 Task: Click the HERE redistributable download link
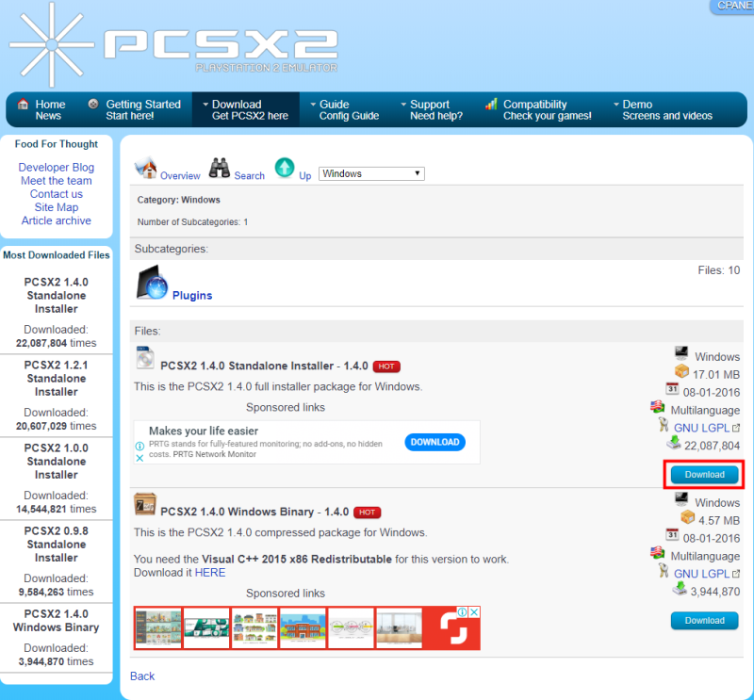(210, 573)
